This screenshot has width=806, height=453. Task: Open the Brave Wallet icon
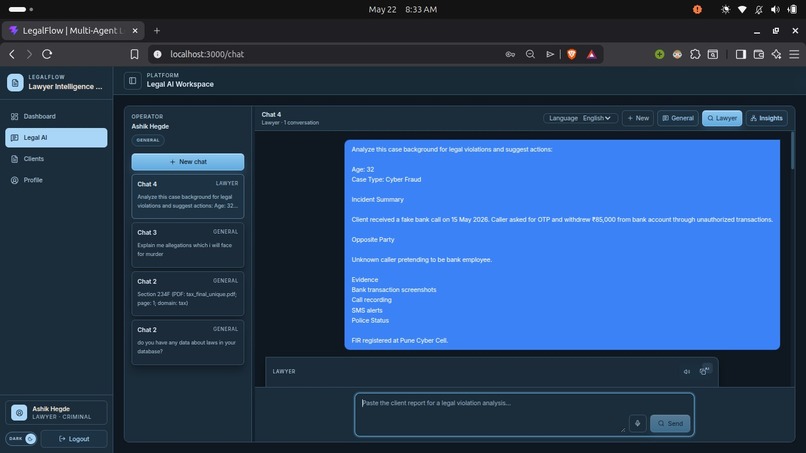[759, 54]
